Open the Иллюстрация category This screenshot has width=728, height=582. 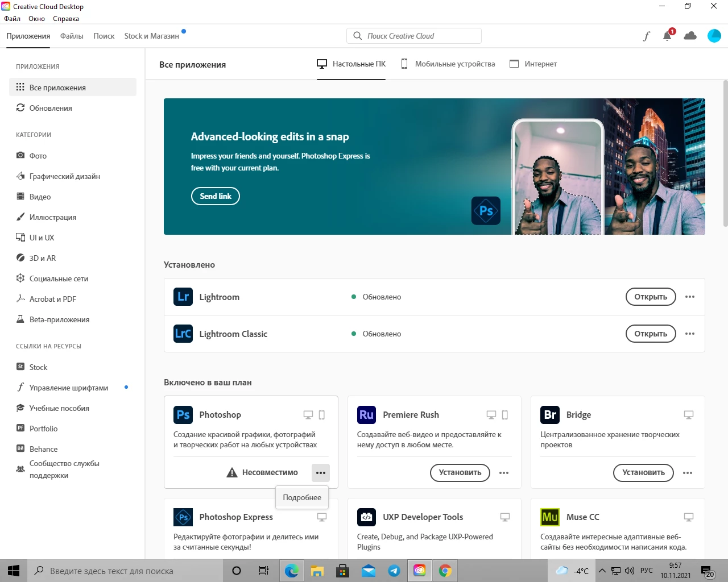click(x=73, y=217)
